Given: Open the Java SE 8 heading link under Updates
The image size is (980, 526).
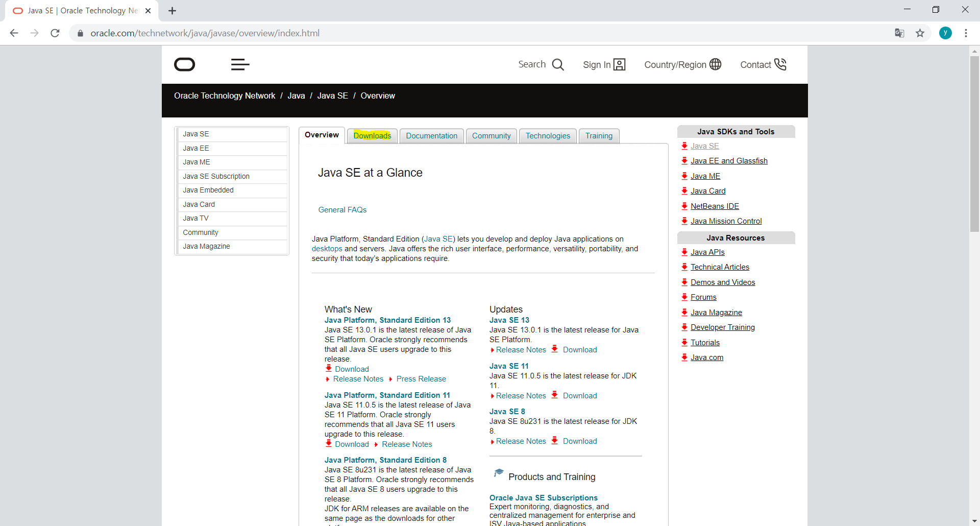Looking at the screenshot, I should [507, 412].
